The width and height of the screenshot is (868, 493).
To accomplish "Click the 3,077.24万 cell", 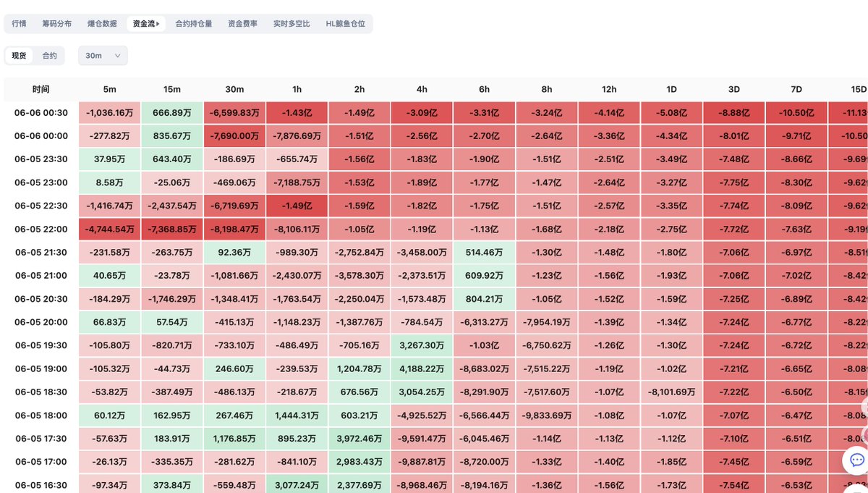I will pyautogui.click(x=297, y=485).
